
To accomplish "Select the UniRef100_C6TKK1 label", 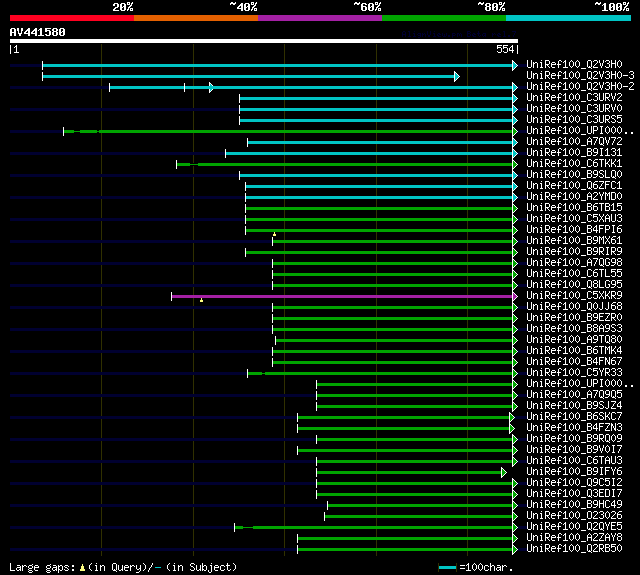I will (574, 164).
